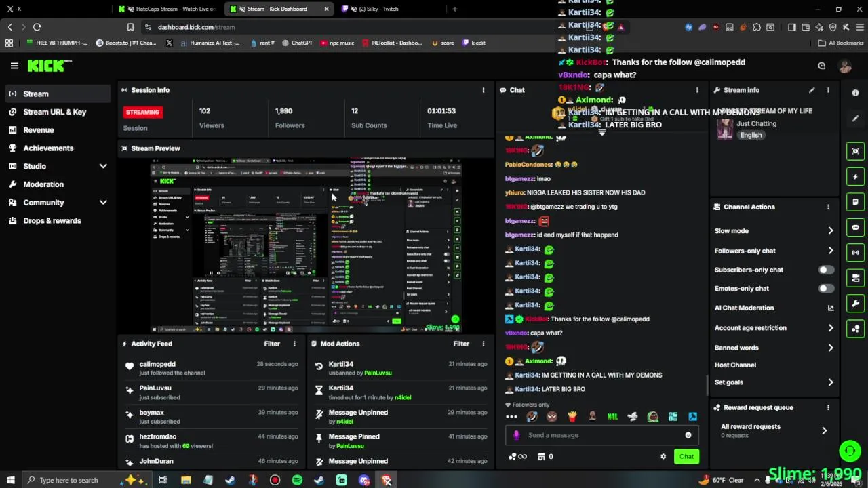Toggle Emotes-only chat switch
Screen dimensions: 868x488
pyautogui.click(x=825, y=289)
